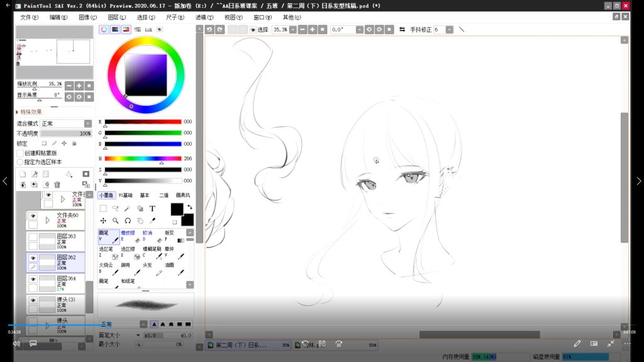Delete layer with trash icon
The width and height of the screenshot is (644, 362).
coord(57,185)
